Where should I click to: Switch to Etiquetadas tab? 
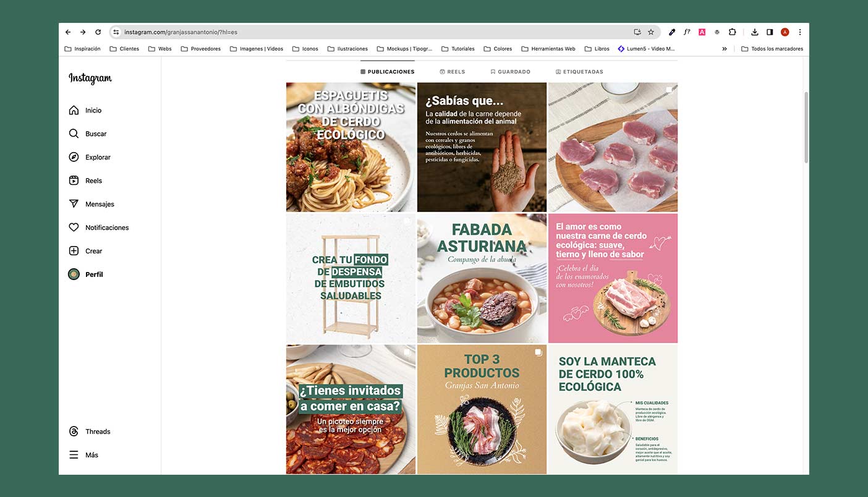[x=579, y=72]
